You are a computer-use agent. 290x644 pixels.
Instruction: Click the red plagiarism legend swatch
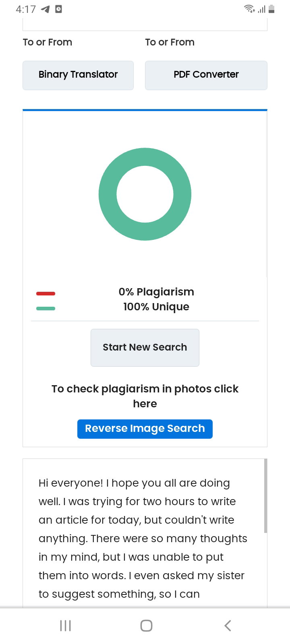46,293
